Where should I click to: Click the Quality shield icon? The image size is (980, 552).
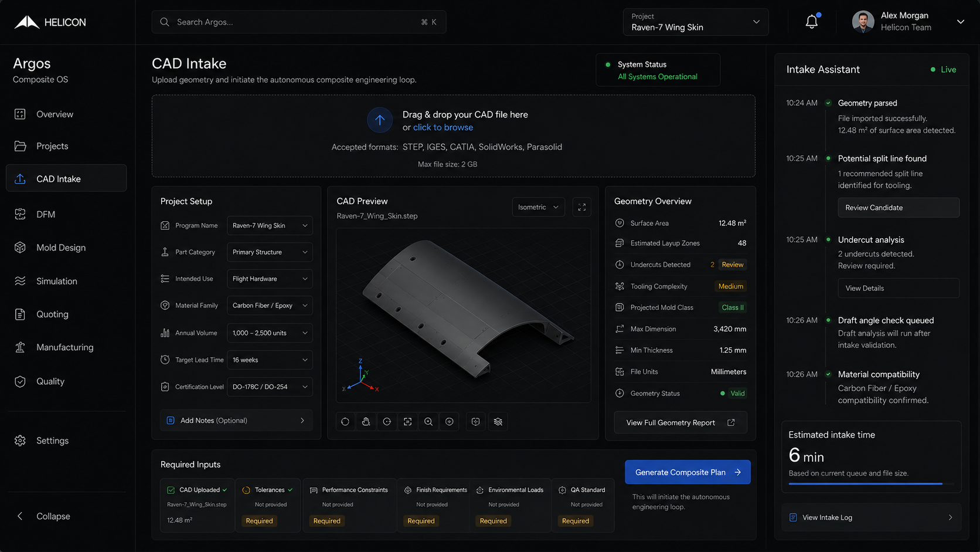point(20,381)
